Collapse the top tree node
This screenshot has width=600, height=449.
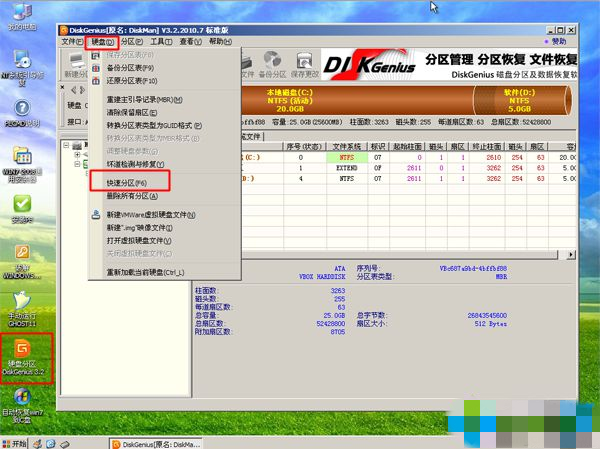click(66, 145)
